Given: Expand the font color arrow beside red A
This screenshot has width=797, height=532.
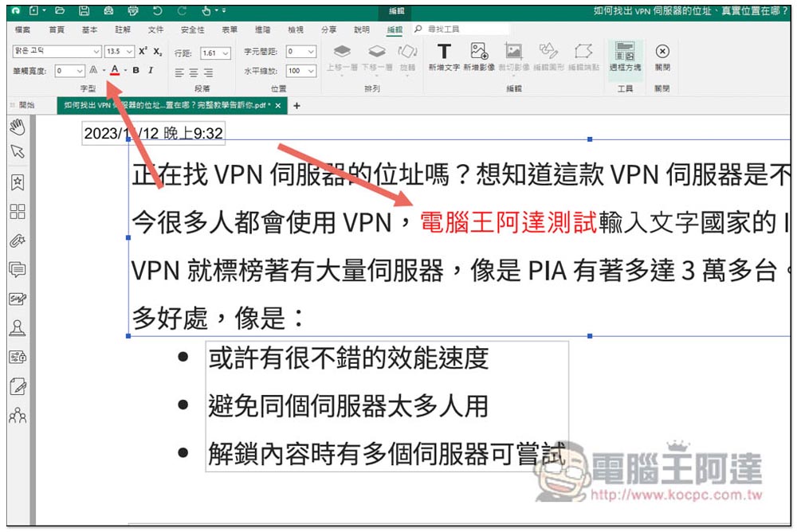Looking at the screenshot, I should [x=125, y=70].
